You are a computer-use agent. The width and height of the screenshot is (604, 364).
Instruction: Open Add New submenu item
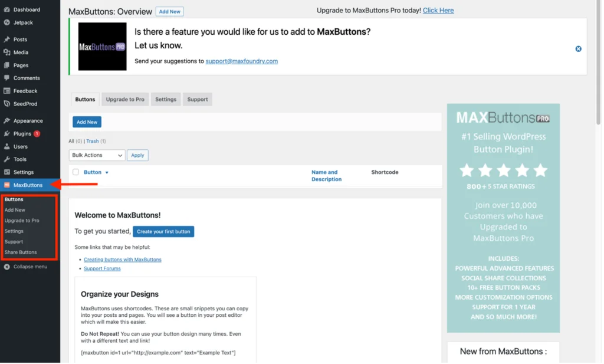pyautogui.click(x=15, y=210)
